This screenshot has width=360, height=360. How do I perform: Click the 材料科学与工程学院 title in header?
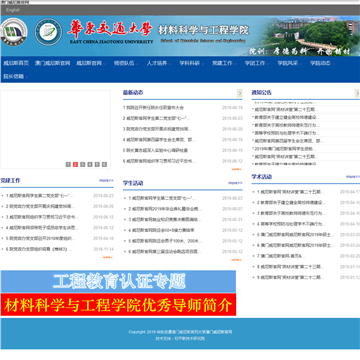tap(204, 30)
